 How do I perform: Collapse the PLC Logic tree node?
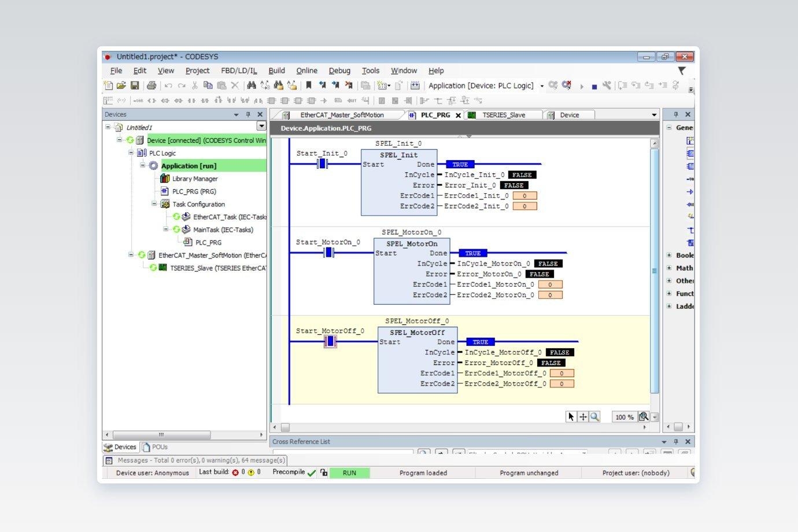[131, 153]
